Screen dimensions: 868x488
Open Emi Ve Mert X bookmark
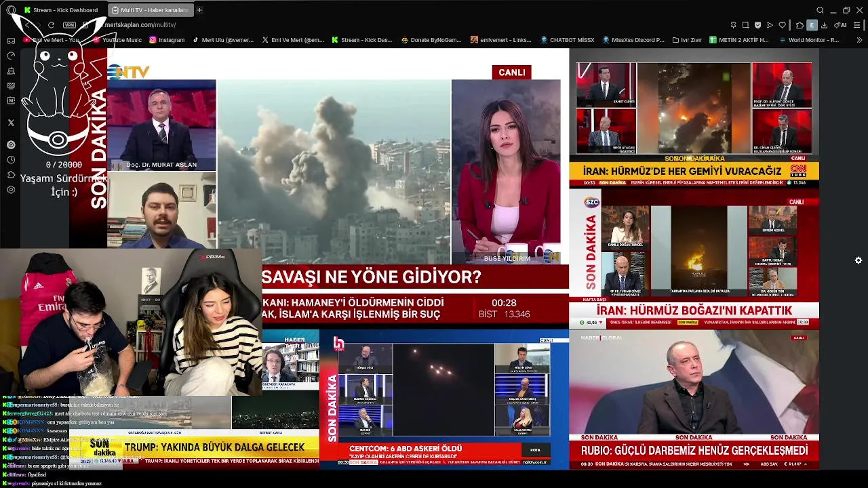tap(293, 40)
